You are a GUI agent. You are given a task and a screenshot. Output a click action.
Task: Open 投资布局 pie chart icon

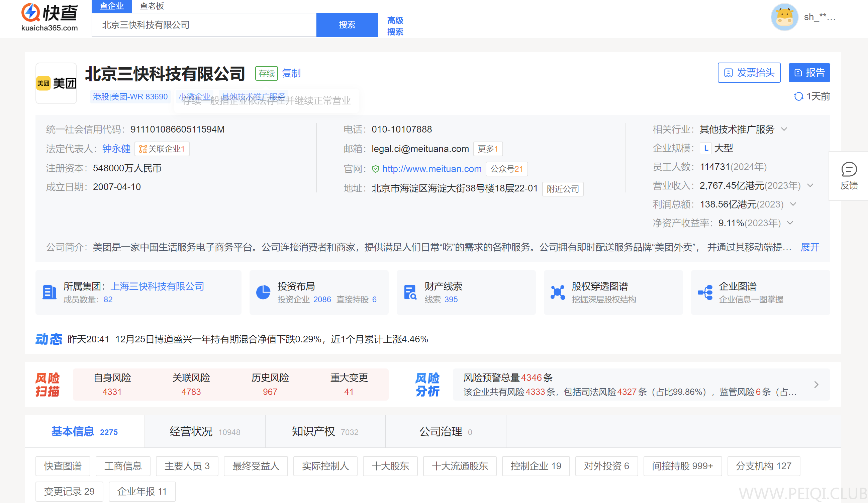[x=263, y=292]
